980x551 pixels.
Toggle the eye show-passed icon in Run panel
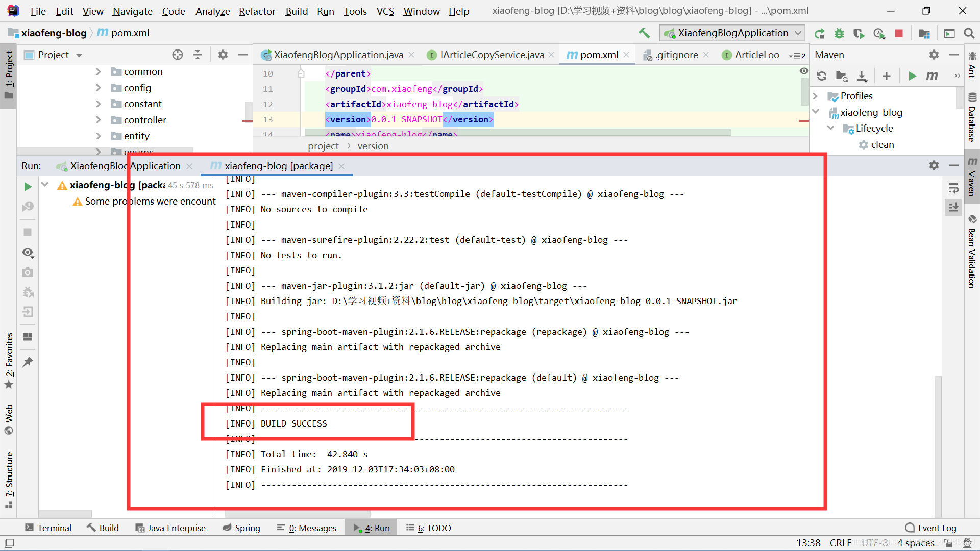28,253
